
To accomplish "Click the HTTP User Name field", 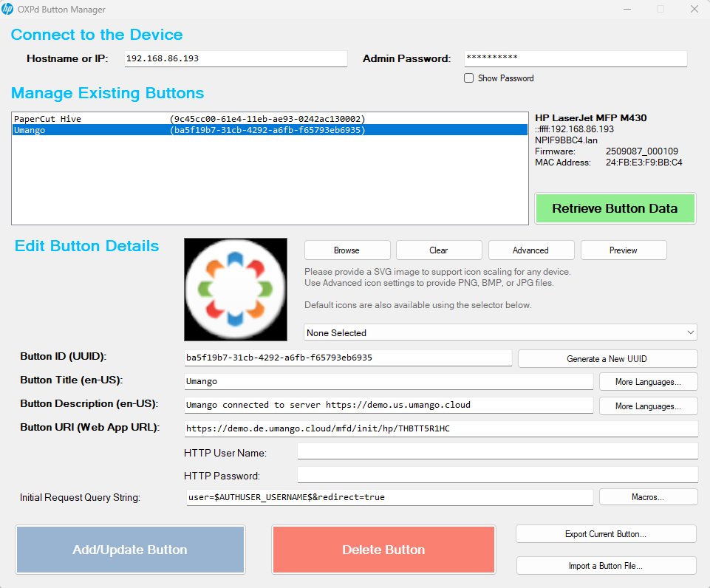I will [x=498, y=451].
